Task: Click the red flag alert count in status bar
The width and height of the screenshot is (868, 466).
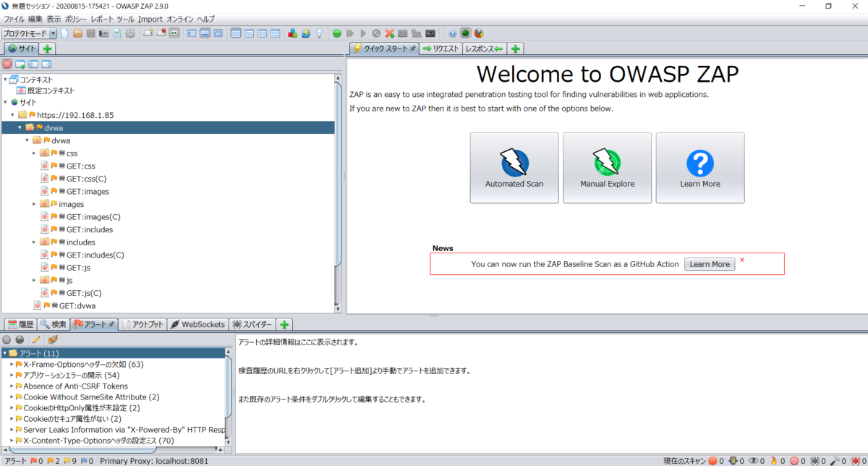Action: [33, 460]
